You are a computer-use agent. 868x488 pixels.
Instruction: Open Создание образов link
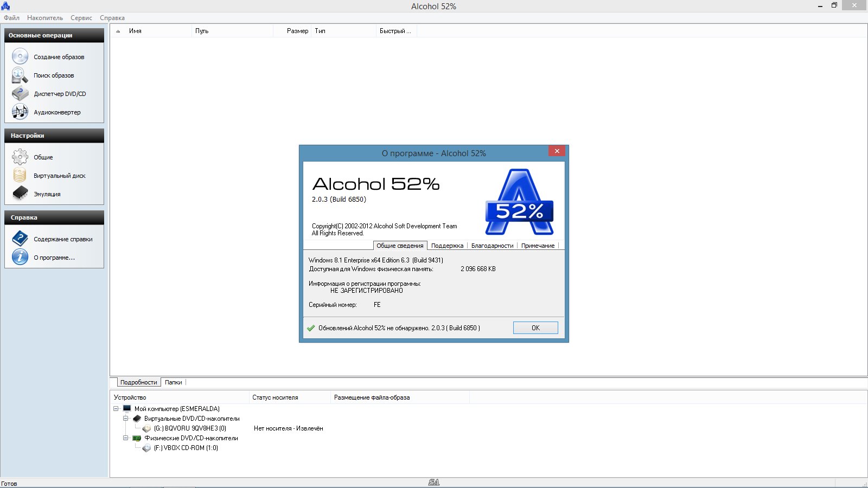(59, 57)
